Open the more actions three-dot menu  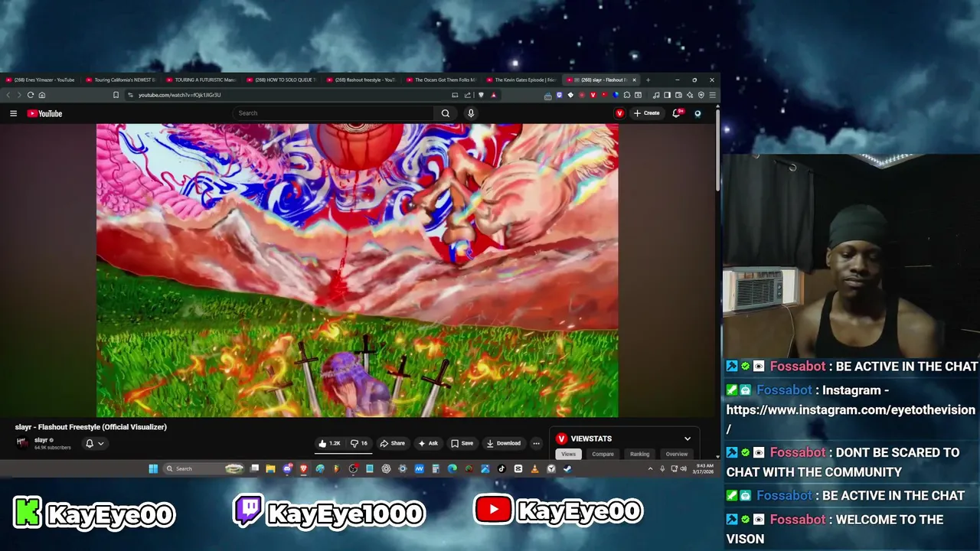536,443
